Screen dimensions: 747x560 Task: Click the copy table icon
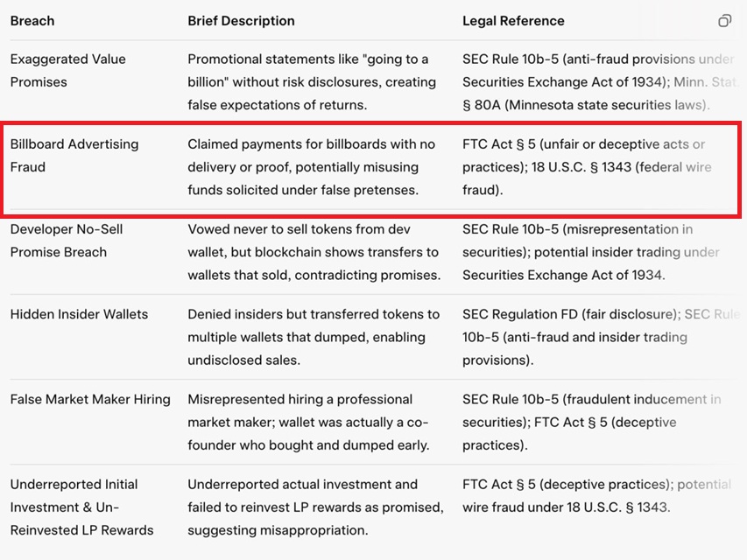[x=724, y=21]
